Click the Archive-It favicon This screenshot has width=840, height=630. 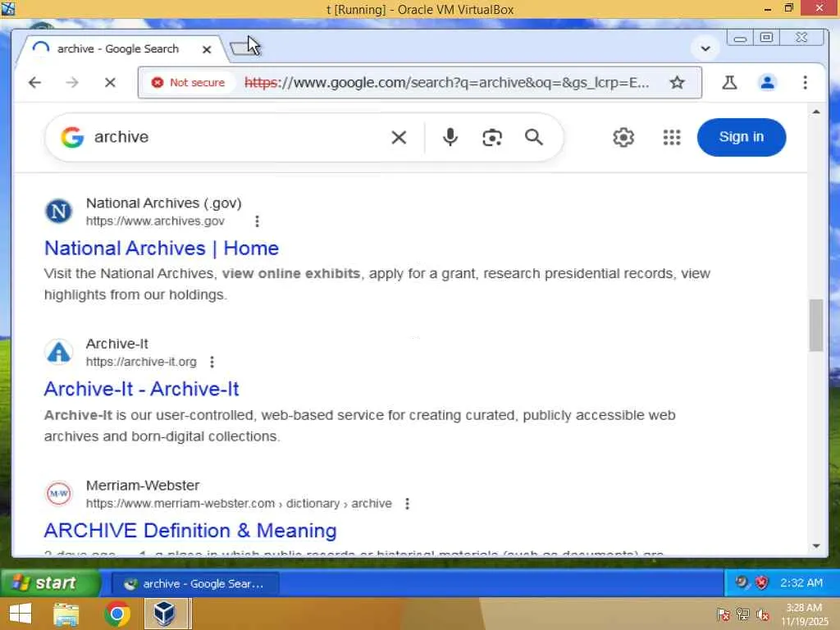click(58, 352)
